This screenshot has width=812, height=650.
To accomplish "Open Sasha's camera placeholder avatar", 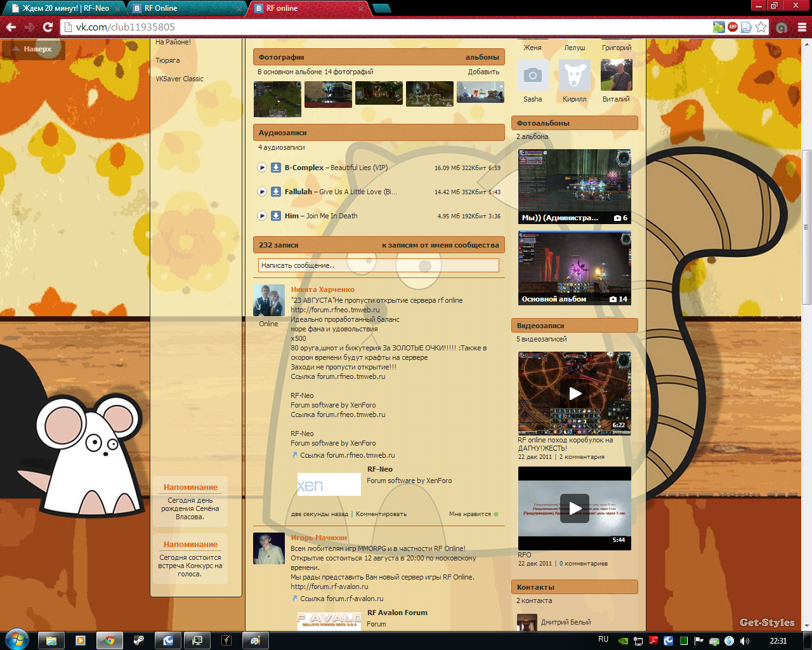I will (533, 76).
